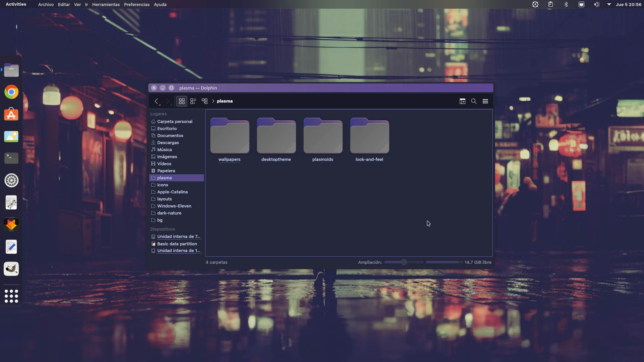Show applications grid in the dock
Image resolution: width=644 pixels, height=362 pixels.
coord(11,296)
